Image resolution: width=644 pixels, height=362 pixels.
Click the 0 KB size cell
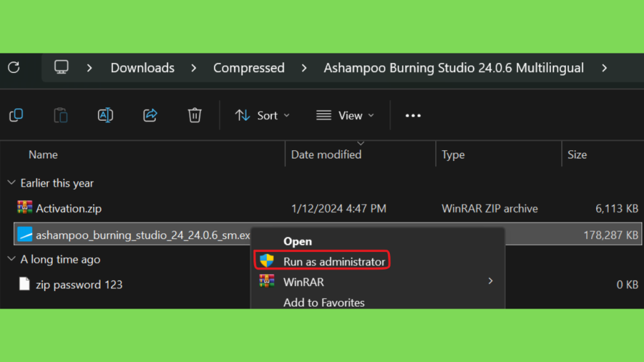[x=627, y=285]
